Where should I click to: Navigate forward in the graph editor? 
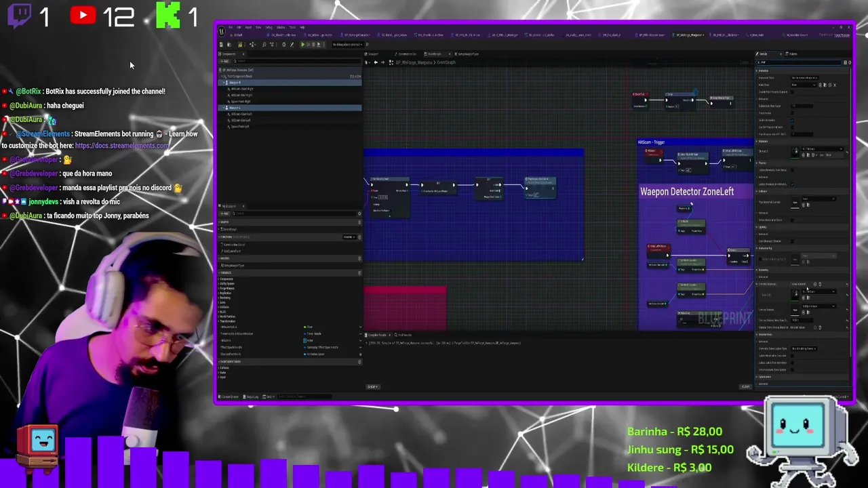pos(382,62)
